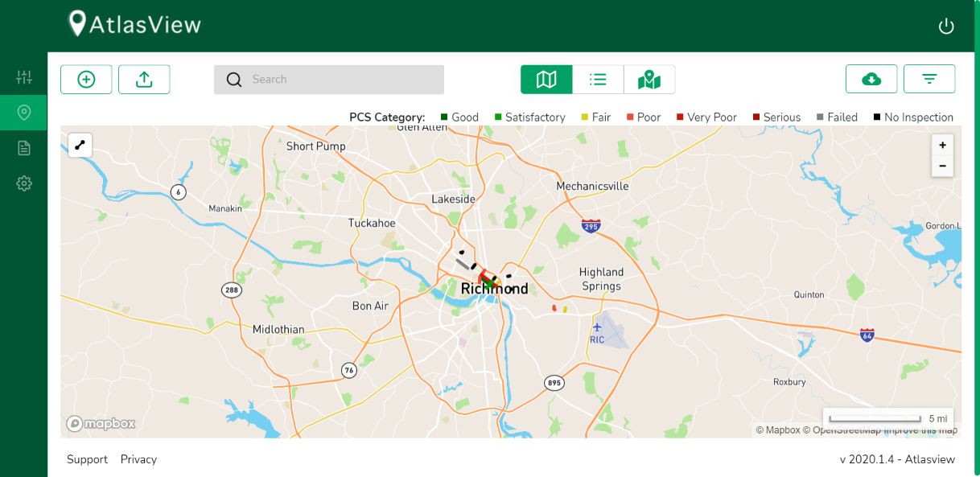
Task: Click the Highland Springs map label
Action: point(601,278)
